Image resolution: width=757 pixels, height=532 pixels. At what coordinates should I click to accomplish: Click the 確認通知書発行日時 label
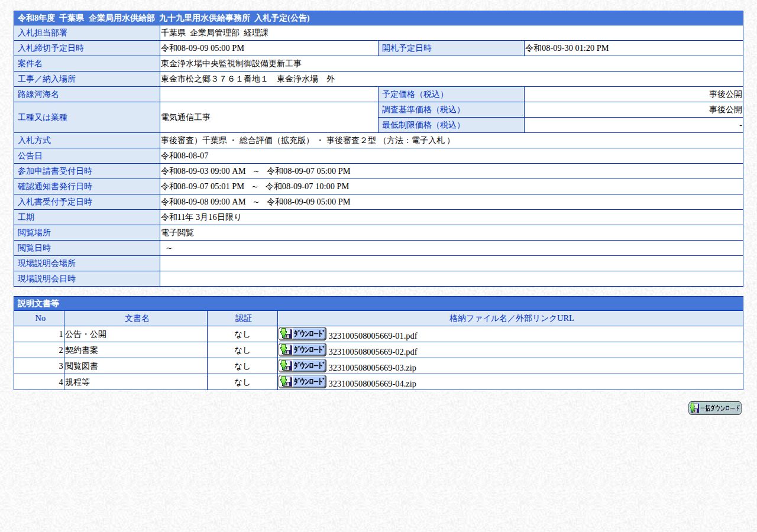(87, 187)
